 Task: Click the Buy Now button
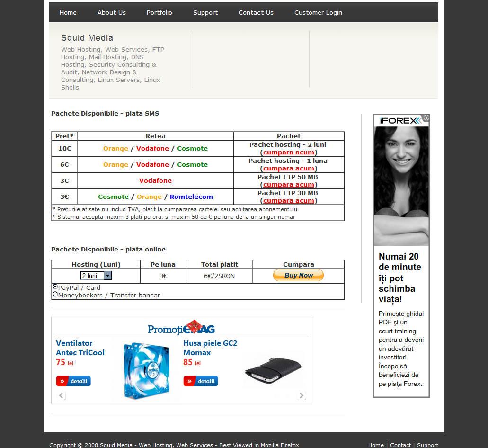click(x=298, y=275)
